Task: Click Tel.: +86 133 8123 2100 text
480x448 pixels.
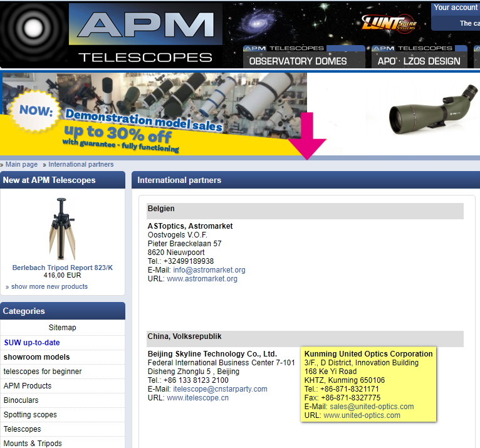Action: click(188, 380)
